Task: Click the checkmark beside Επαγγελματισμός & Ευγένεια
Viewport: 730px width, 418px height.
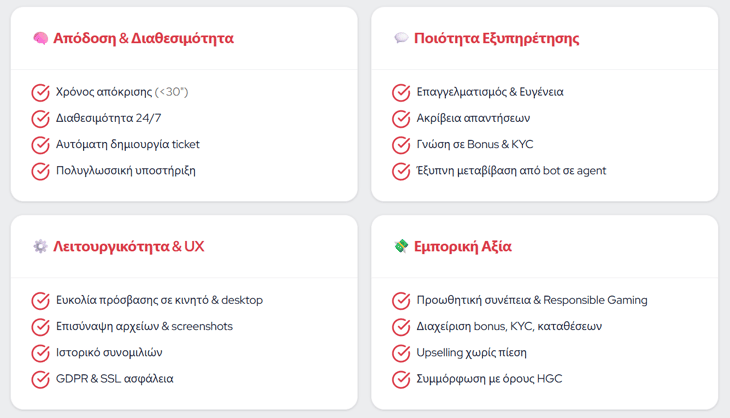Action: click(x=401, y=93)
